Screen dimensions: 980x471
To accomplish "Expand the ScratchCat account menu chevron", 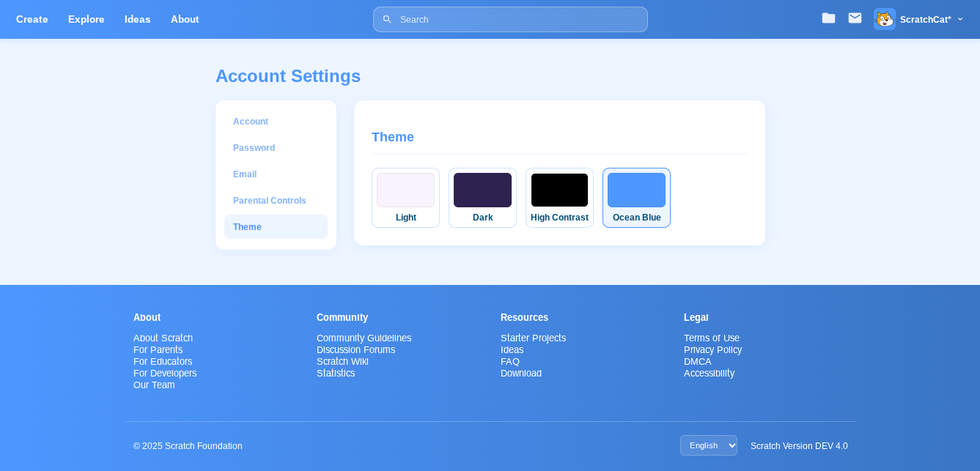I will click(x=960, y=19).
